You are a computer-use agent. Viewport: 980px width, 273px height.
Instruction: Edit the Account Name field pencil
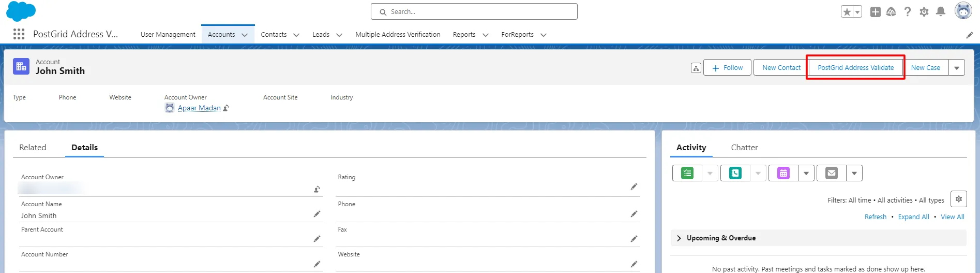[317, 214]
